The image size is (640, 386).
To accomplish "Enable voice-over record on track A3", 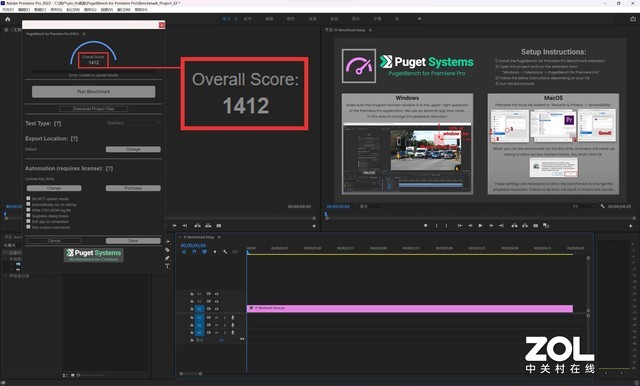I will (233, 333).
